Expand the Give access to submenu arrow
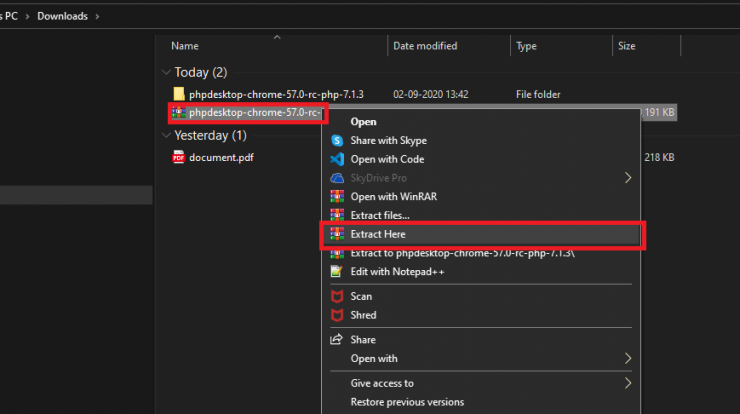Screen dimensions: 740x414 click(x=628, y=383)
